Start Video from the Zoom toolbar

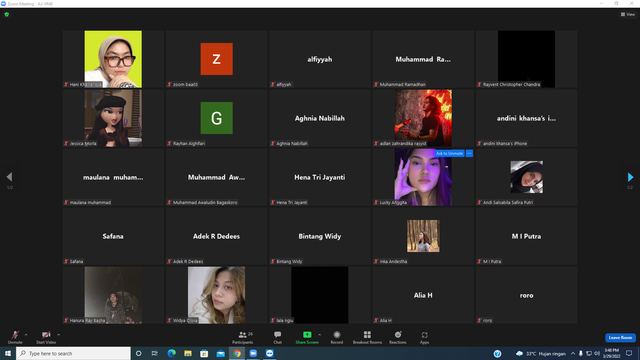46,337
